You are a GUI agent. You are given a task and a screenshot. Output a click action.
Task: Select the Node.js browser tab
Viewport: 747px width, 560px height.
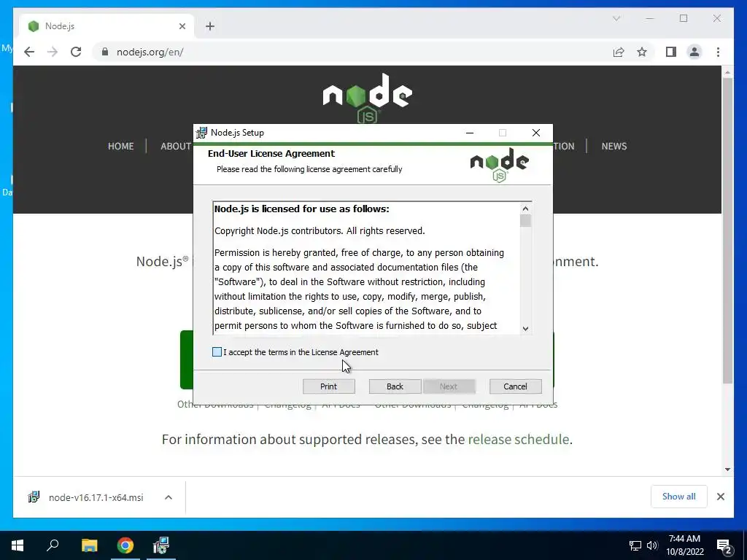(x=107, y=26)
